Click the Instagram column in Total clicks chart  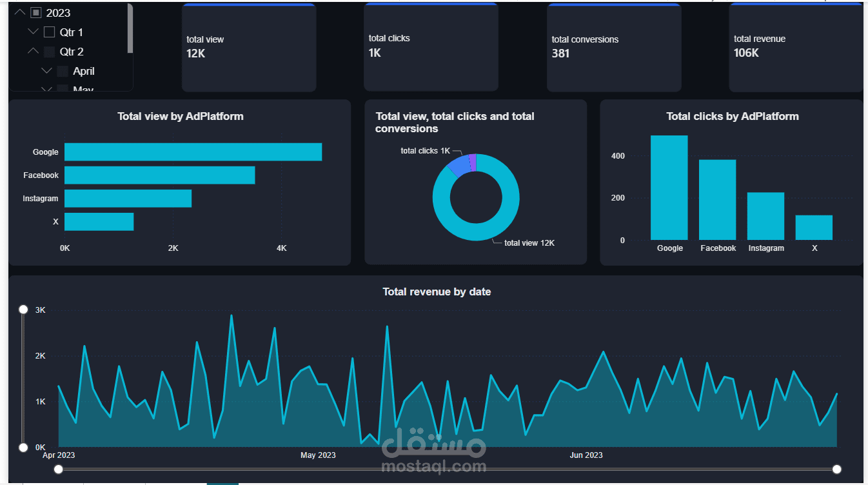765,216
